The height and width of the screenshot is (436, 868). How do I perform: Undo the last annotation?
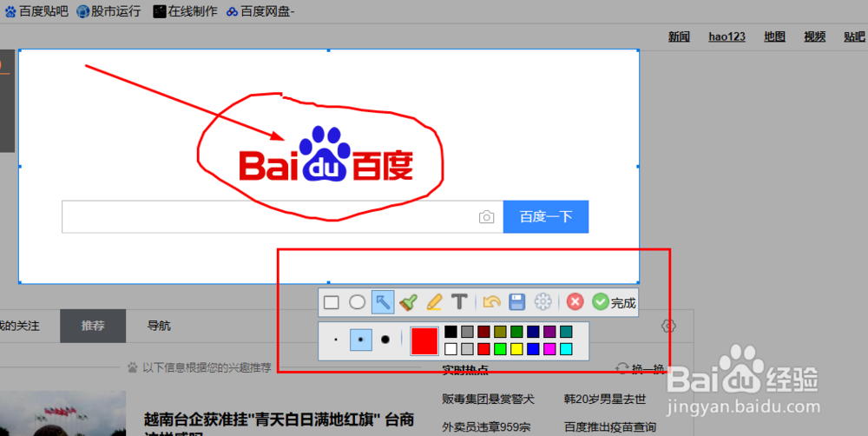point(491,302)
